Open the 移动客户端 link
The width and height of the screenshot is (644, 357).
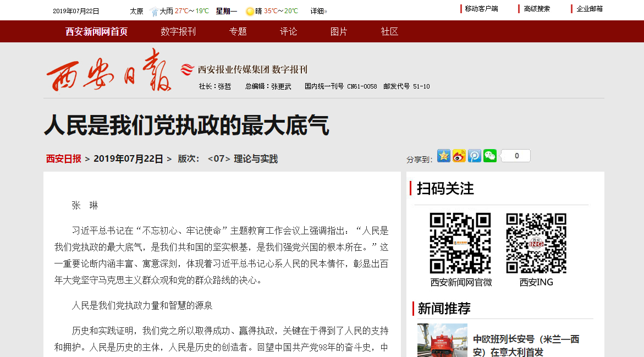point(481,9)
